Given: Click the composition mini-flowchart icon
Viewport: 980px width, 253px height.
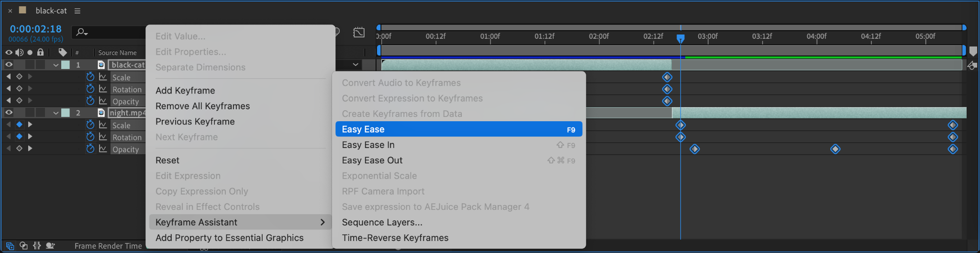Looking at the screenshot, I should click(x=359, y=32).
